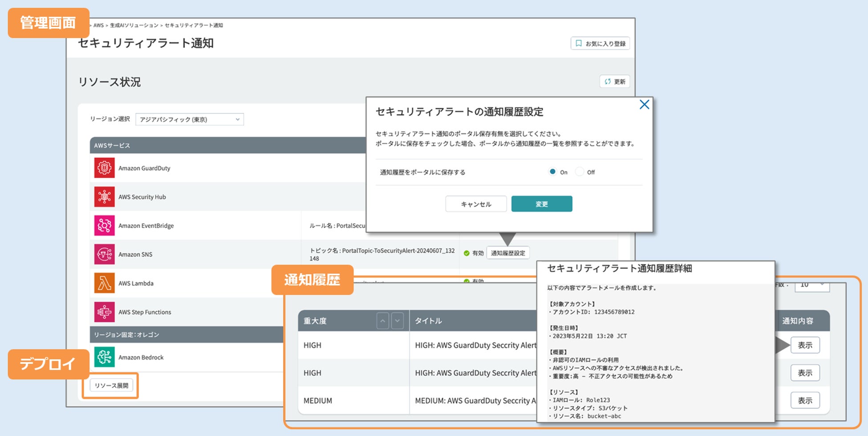Click the SNS topic name 'PortalTopic-ToSecurityAlert-20240607_132148'
The height and width of the screenshot is (436, 868).
click(x=382, y=254)
